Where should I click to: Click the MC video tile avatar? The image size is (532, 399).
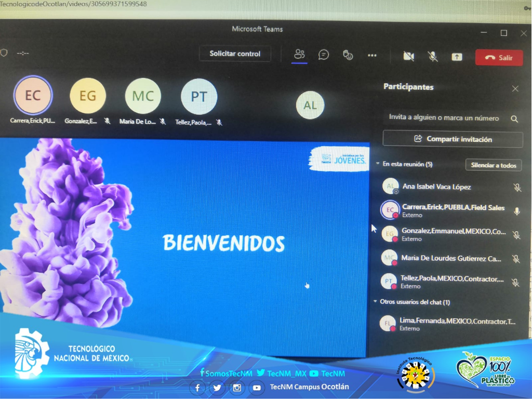(x=143, y=96)
